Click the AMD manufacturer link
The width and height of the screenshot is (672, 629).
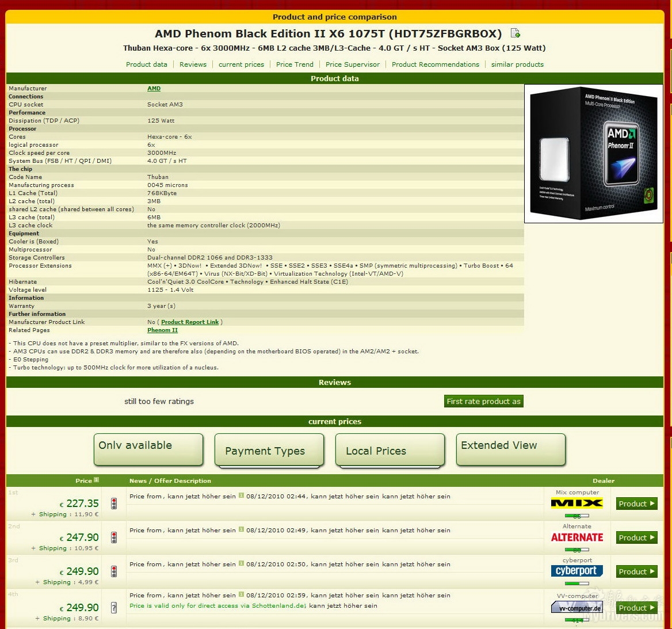154,88
